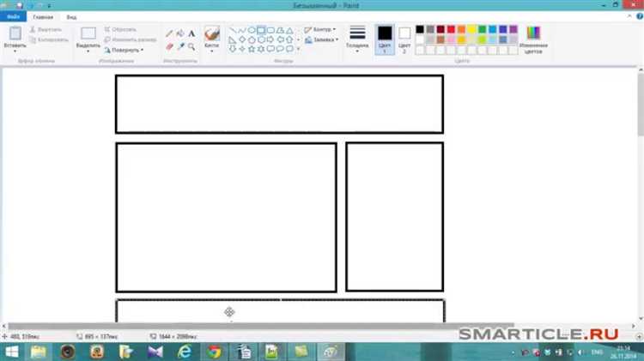
Task: Choose the highlighted Rectangle shape
Action: click(261, 30)
